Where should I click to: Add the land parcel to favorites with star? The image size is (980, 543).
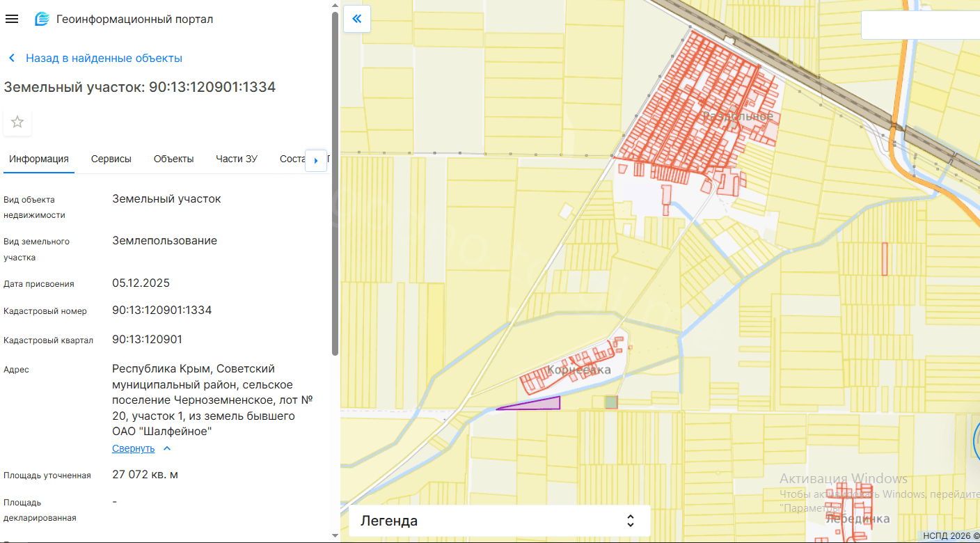tap(17, 123)
